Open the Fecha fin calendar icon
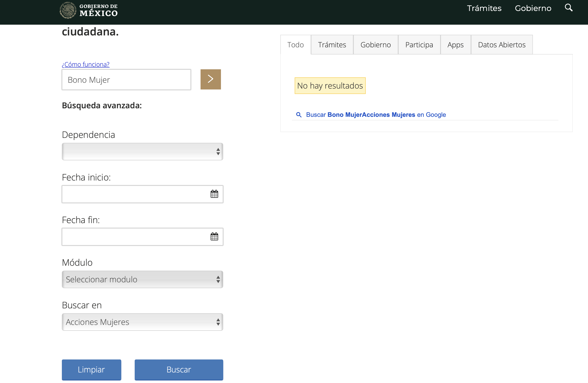The height and width of the screenshot is (383, 588). (x=214, y=236)
